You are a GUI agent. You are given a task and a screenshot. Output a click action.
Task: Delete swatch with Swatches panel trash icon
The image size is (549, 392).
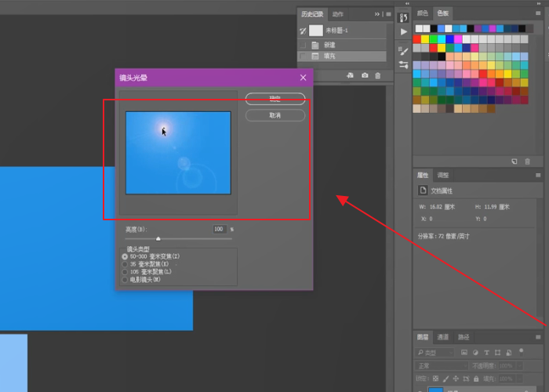(527, 162)
